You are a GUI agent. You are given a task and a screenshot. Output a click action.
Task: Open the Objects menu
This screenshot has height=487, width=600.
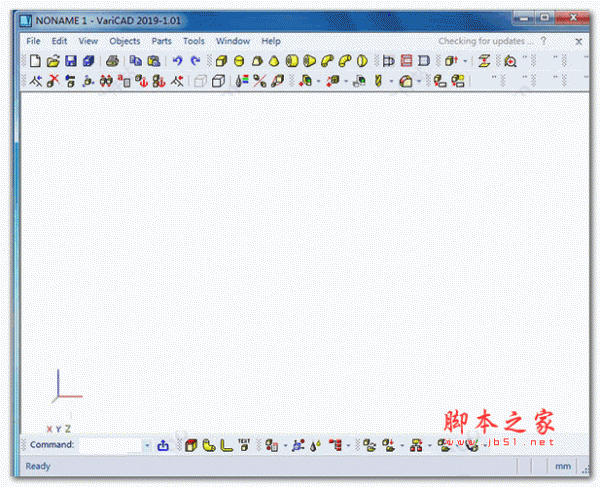125,41
